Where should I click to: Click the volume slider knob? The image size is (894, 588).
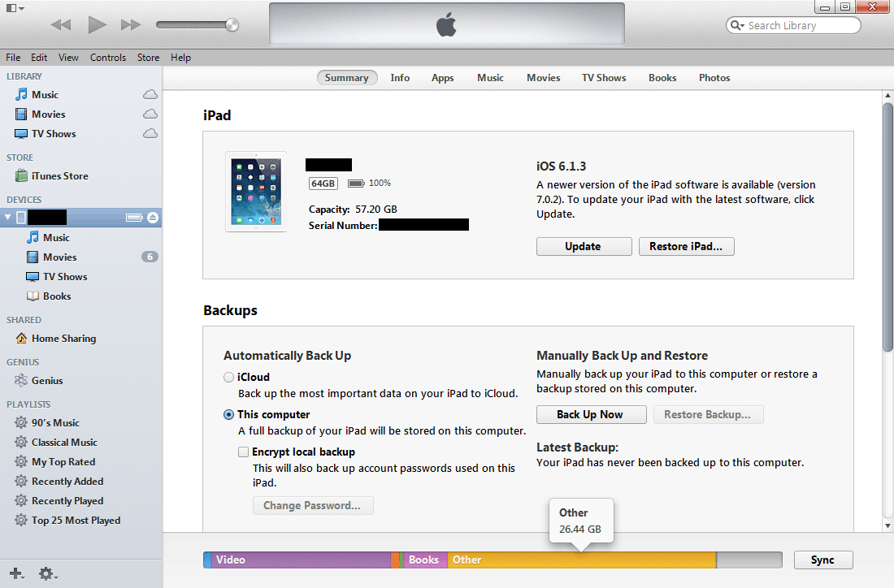click(232, 24)
